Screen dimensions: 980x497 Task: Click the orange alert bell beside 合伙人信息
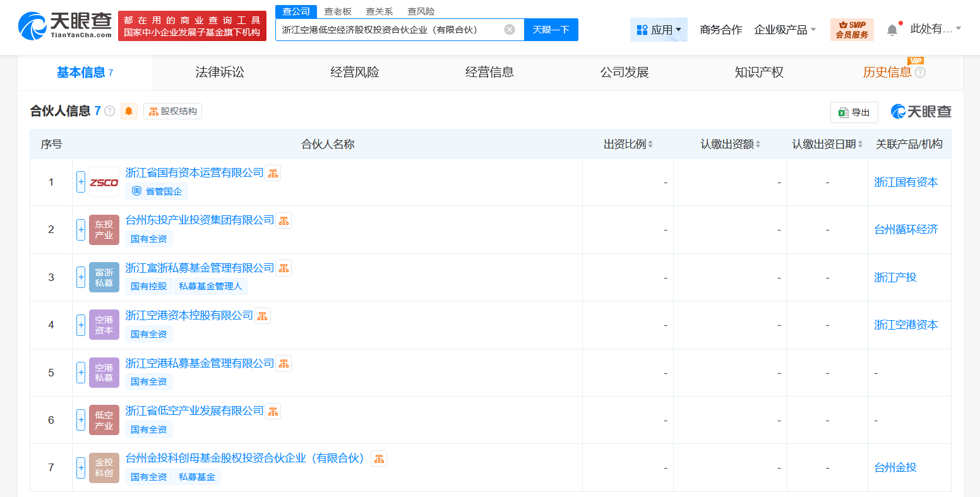click(x=129, y=111)
